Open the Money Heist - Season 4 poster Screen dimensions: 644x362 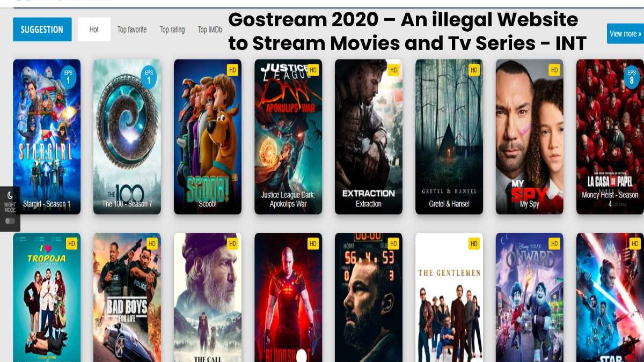tap(610, 137)
